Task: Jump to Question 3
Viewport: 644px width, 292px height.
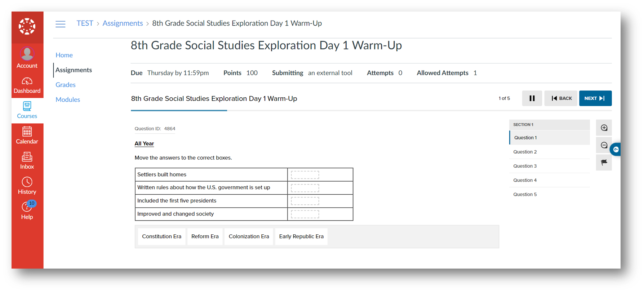Action: pyautogui.click(x=550, y=166)
